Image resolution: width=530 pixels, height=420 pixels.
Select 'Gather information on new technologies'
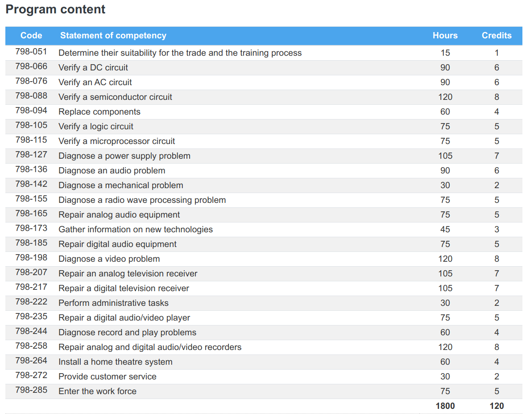136,230
